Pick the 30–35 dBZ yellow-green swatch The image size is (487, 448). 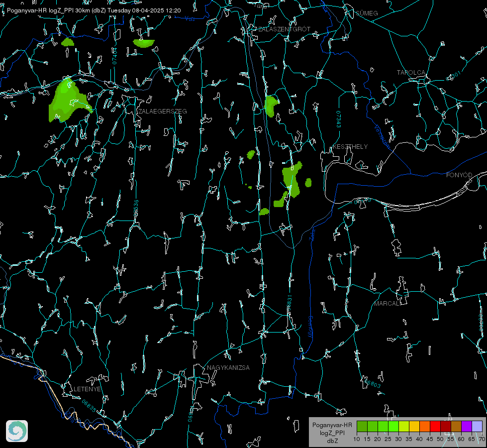pos(404,426)
